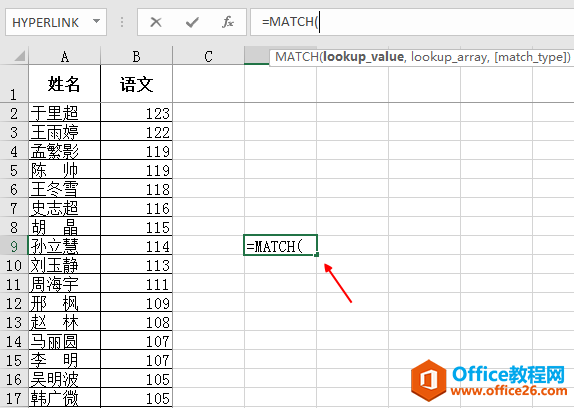574x408 pixels.
Task: Click lookup_value in the MATCH tooltip
Action: click(x=363, y=57)
